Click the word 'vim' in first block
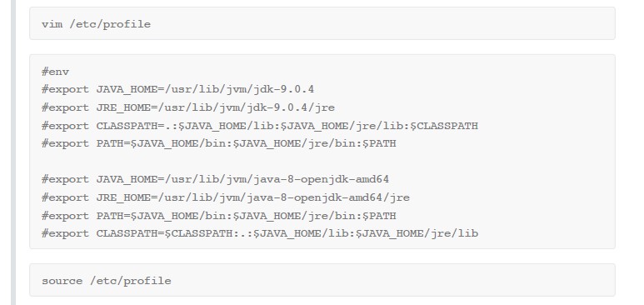 (x=52, y=24)
